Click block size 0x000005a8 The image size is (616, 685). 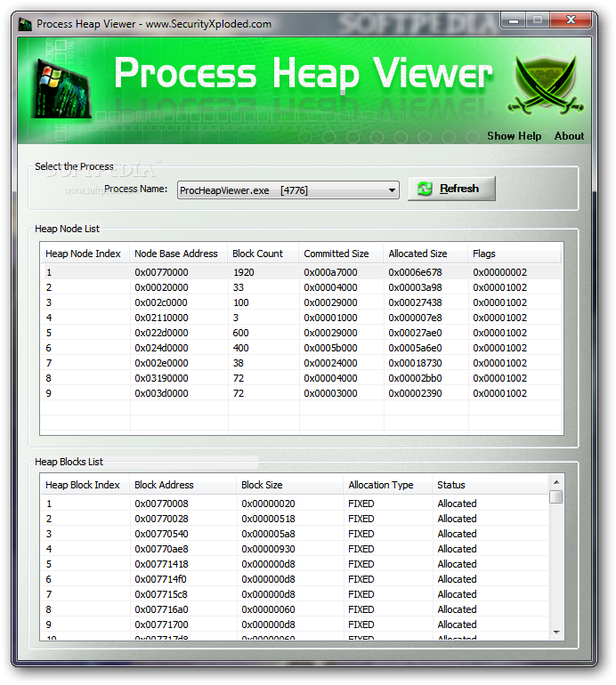[268, 534]
